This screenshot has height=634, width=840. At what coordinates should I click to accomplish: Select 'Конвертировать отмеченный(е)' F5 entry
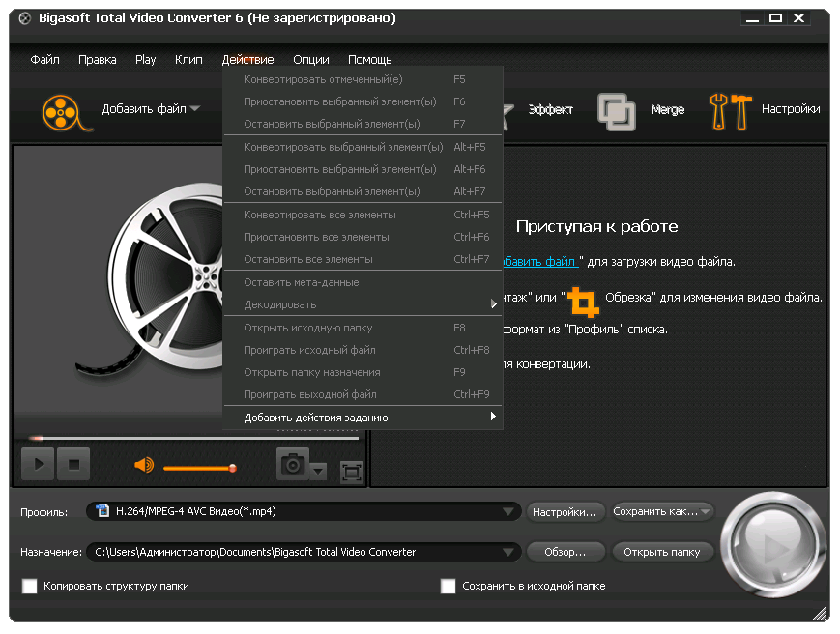pos(362,79)
